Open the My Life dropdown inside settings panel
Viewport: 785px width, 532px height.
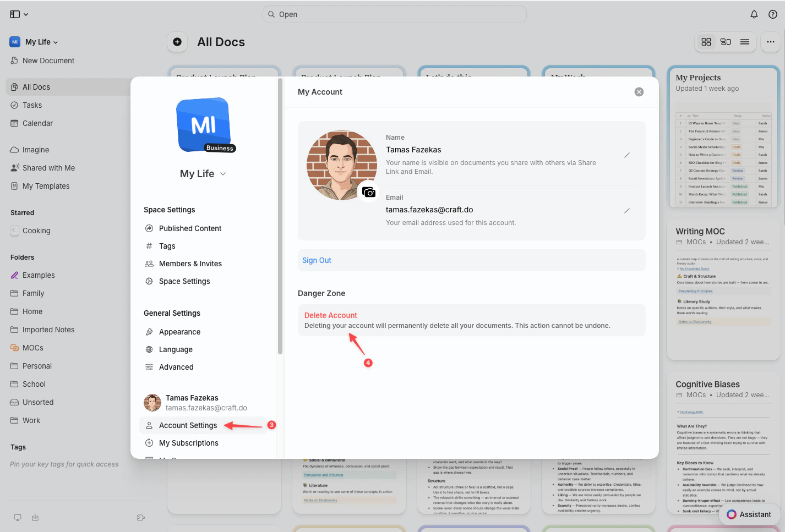coord(203,173)
